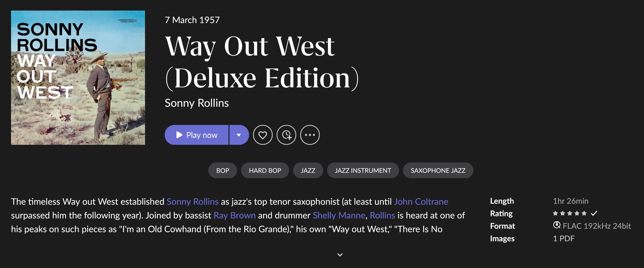644x268 pixels.
Task: Select the HARD BOP genre tag
Action: click(265, 170)
